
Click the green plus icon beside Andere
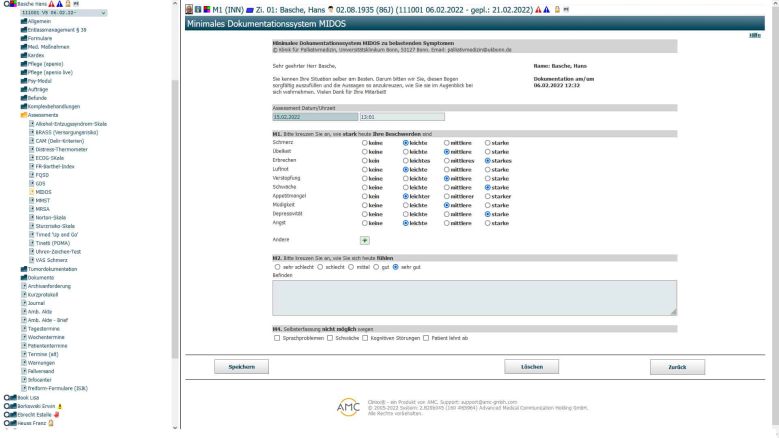[364, 240]
